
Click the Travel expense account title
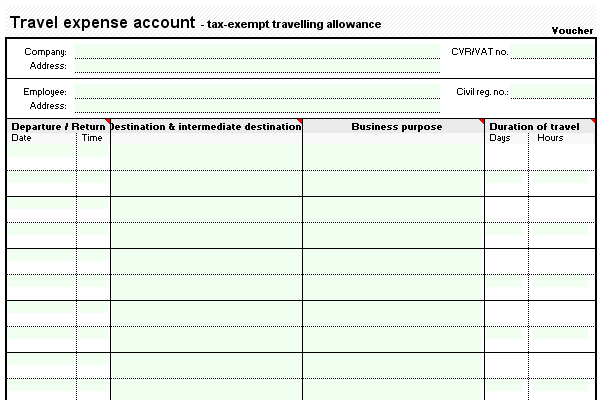[x=102, y=22]
